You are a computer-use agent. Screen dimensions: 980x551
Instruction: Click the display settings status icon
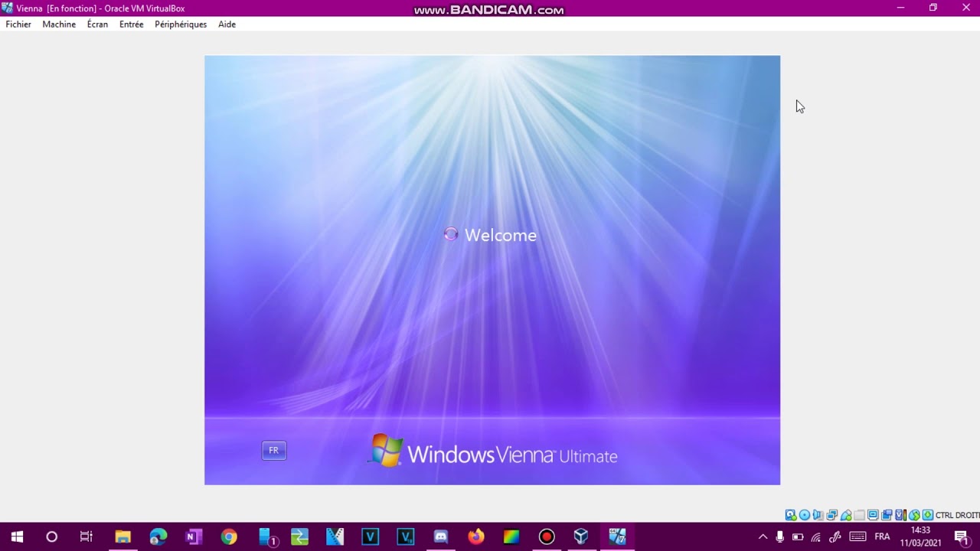click(x=873, y=515)
